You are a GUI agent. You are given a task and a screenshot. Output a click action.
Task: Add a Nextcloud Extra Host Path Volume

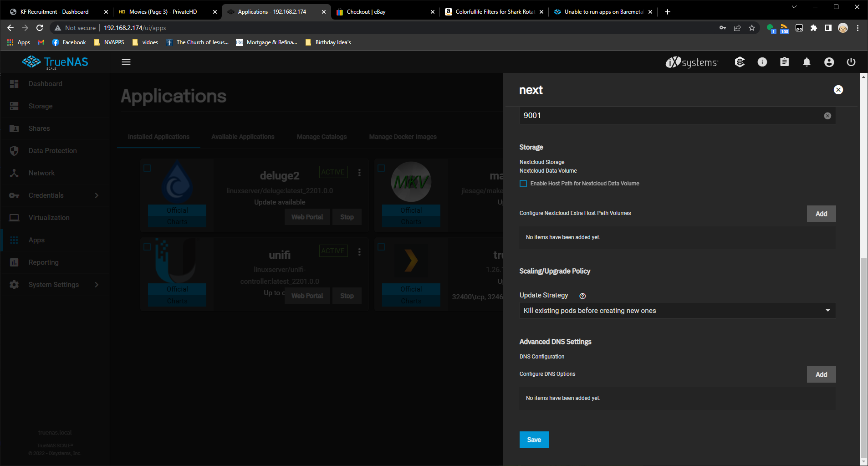(821, 214)
